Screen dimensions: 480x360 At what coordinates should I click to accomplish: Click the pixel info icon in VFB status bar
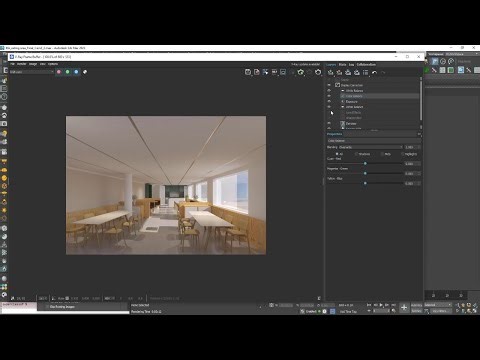coord(13,298)
